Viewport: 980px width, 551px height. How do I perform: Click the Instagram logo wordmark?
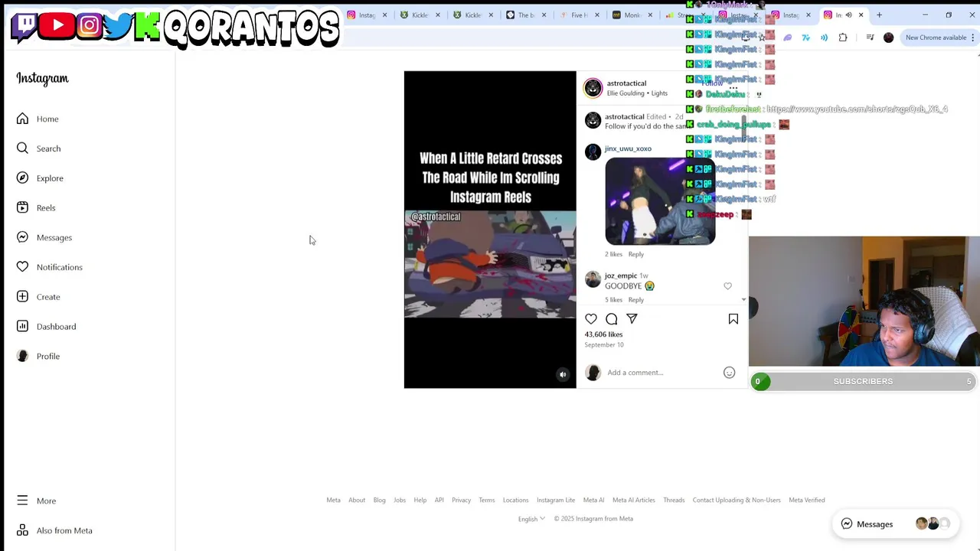pos(42,78)
